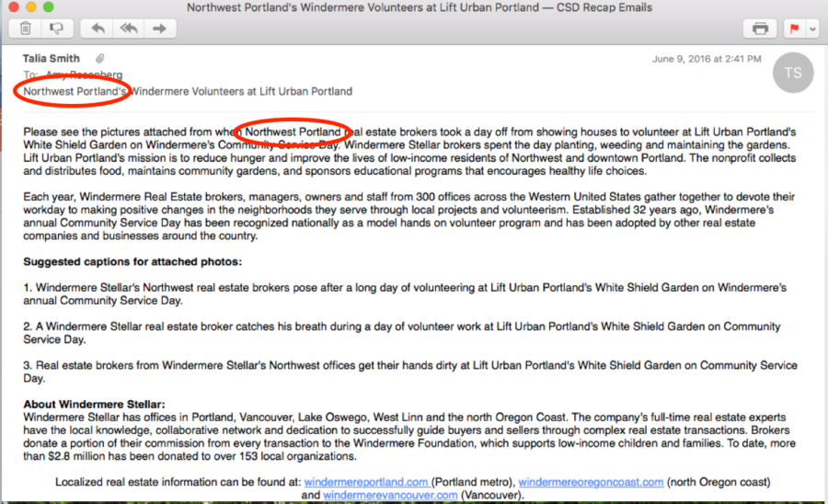Flag the message with red flag icon
The image size is (828, 504).
pos(794,28)
